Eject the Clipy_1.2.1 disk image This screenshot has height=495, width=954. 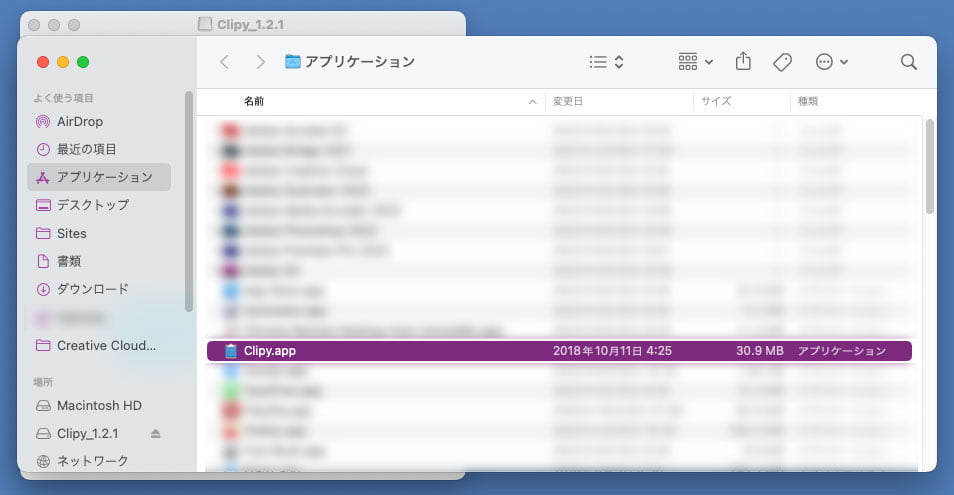coord(155,434)
